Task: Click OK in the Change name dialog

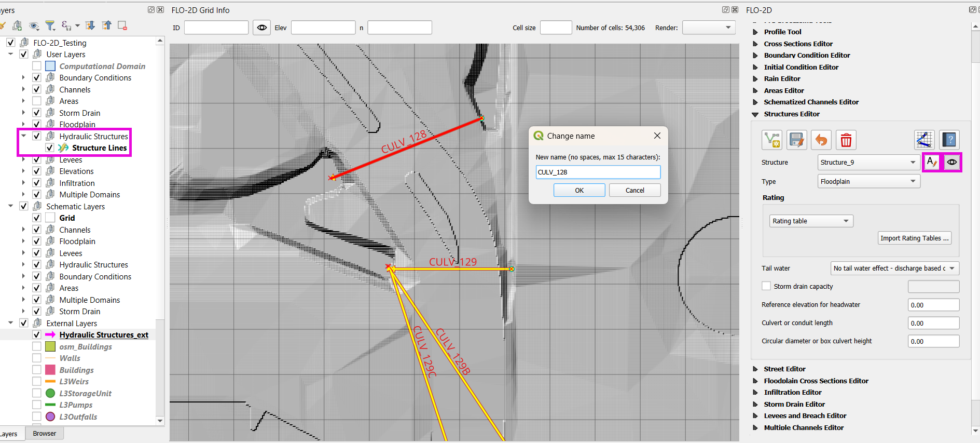Action: click(x=579, y=191)
